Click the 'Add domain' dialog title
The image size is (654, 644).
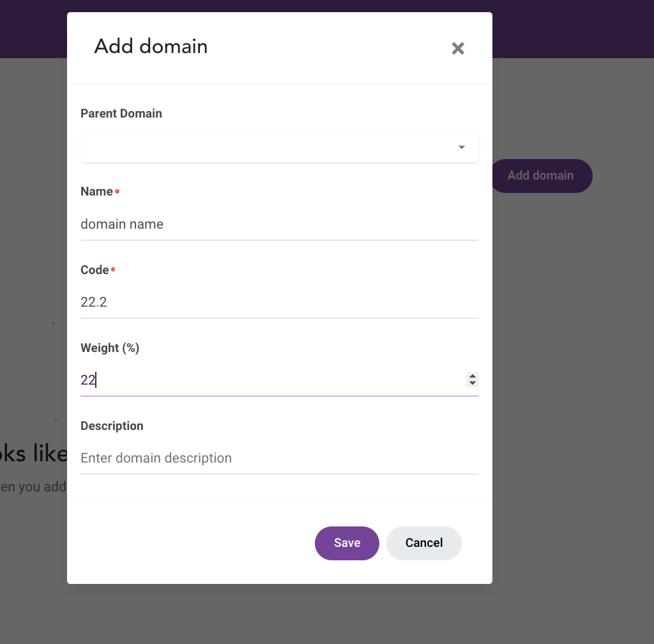point(151,46)
